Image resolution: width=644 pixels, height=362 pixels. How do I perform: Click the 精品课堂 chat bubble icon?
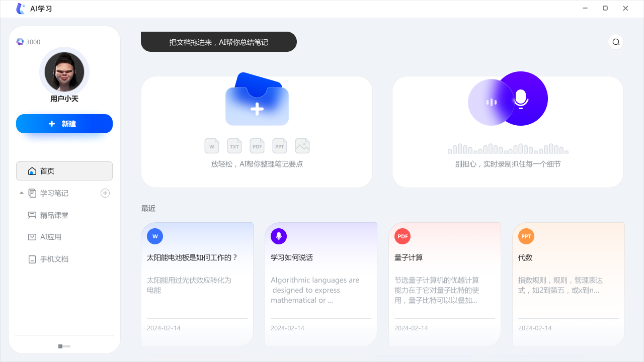[32, 215]
